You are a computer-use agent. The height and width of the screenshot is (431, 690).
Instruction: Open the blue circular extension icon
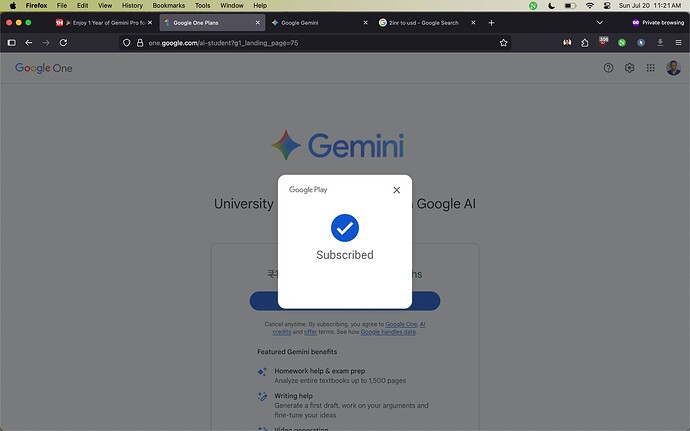point(641,43)
